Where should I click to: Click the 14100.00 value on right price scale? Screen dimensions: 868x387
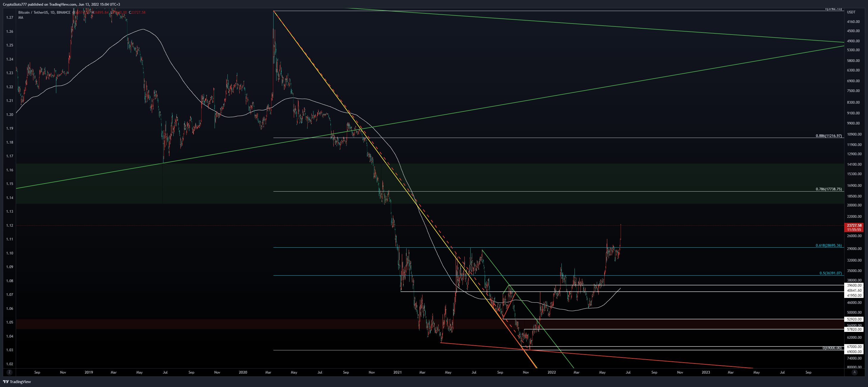(x=854, y=164)
